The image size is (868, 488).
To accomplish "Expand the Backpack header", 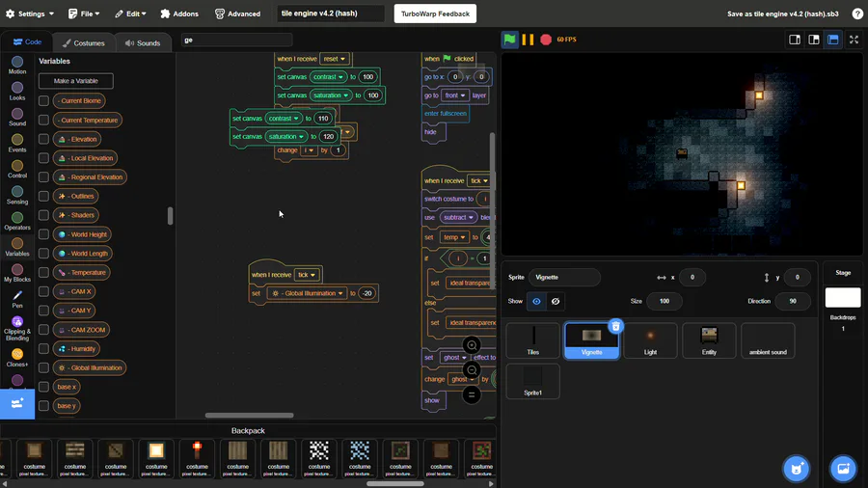I will coord(248,430).
